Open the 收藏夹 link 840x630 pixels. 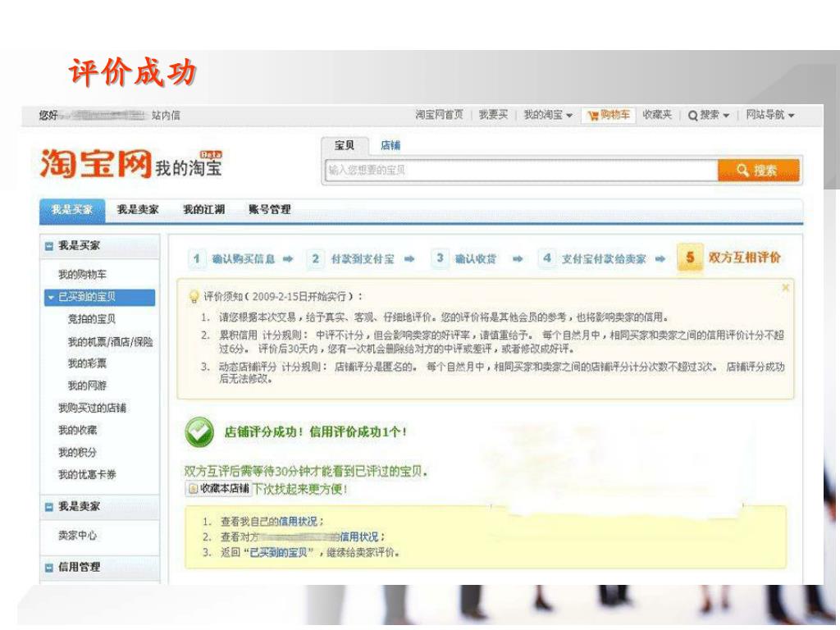(x=657, y=115)
